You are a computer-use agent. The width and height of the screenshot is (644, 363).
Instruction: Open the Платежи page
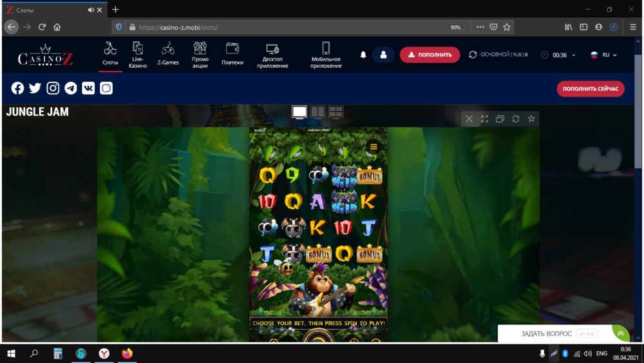pyautogui.click(x=232, y=54)
